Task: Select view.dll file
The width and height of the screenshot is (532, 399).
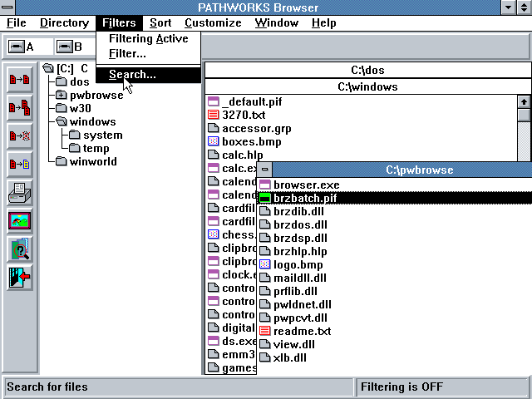Action: (287, 344)
